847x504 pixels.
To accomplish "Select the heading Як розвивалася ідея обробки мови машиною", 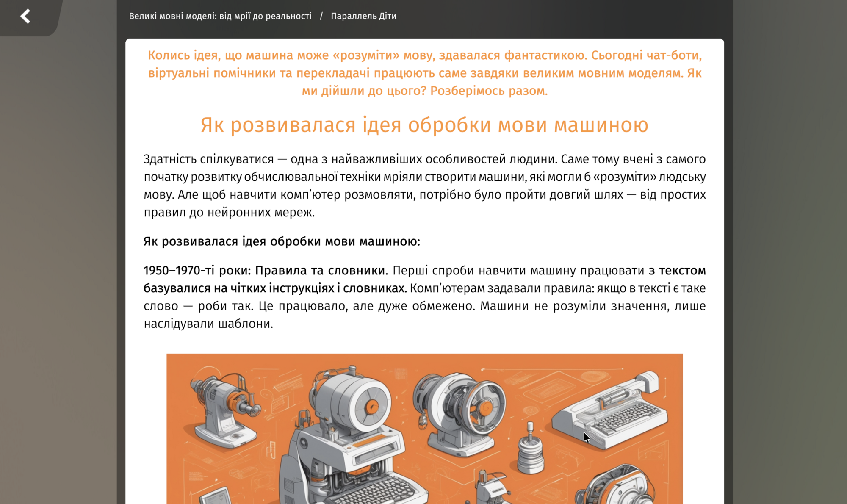I will (x=423, y=125).
